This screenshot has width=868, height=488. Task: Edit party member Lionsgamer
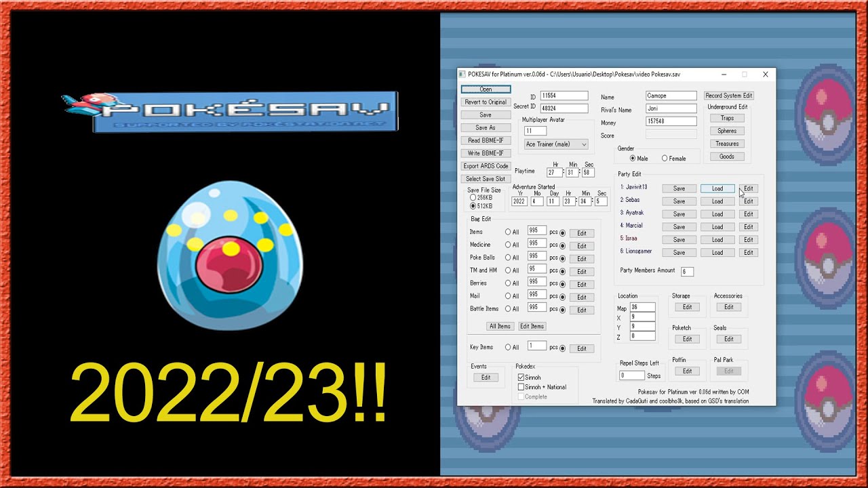tap(749, 253)
